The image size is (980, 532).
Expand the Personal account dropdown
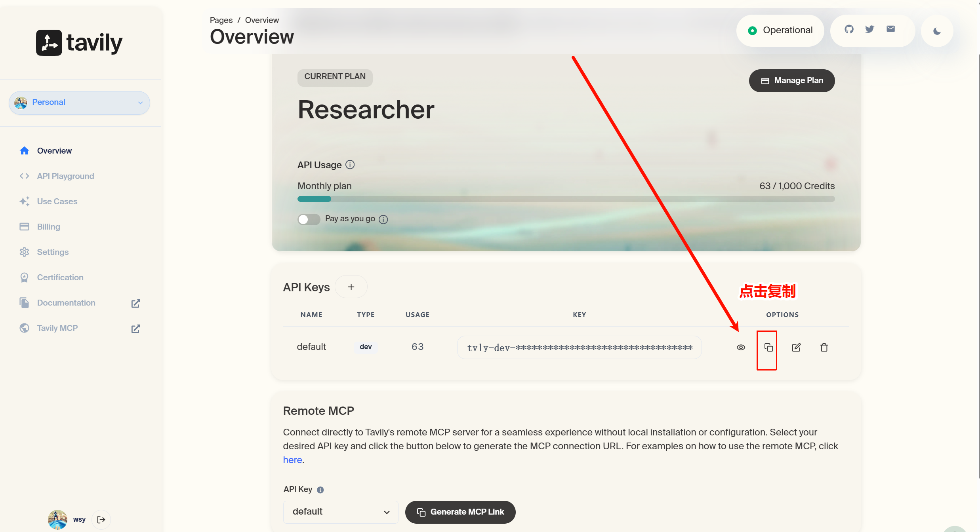pos(79,103)
